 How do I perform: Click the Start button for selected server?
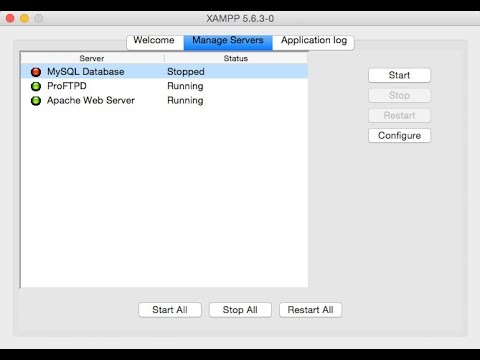[x=399, y=75]
